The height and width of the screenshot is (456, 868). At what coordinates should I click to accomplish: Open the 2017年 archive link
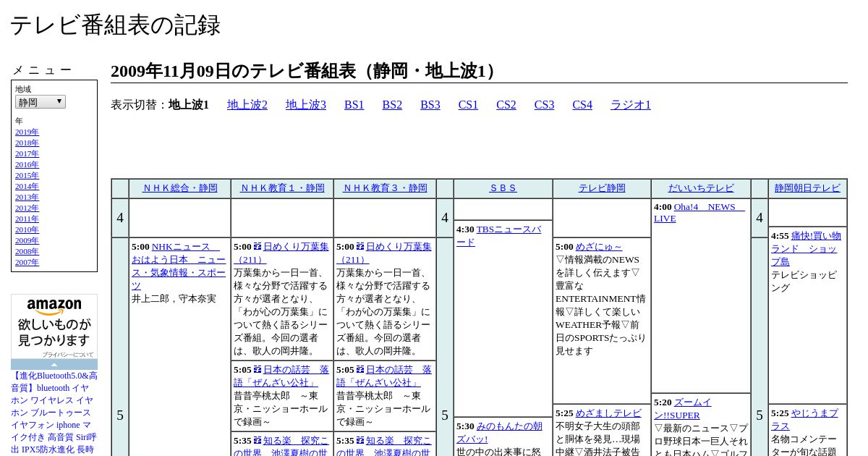click(27, 154)
